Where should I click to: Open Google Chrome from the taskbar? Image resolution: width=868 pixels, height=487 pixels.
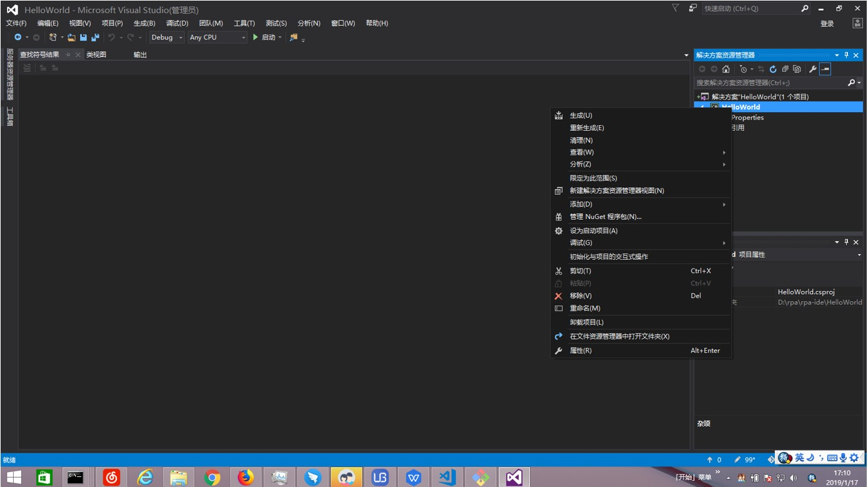tap(212, 478)
